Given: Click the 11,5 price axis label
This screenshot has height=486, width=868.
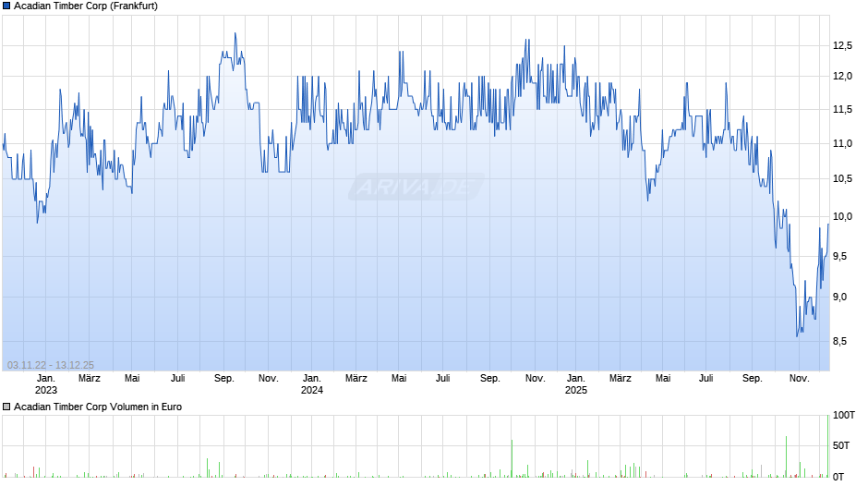Looking at the screenshot, I should click(842, 110).
